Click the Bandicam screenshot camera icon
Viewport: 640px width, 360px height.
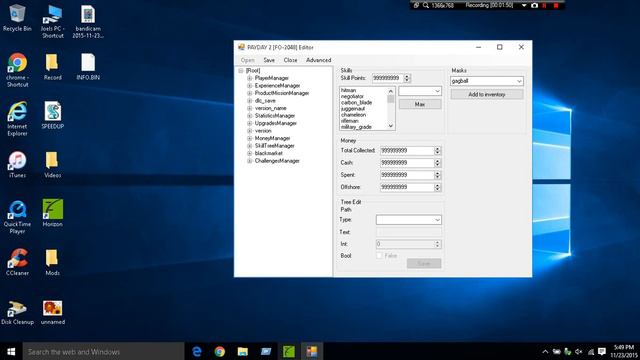point(534,5)
